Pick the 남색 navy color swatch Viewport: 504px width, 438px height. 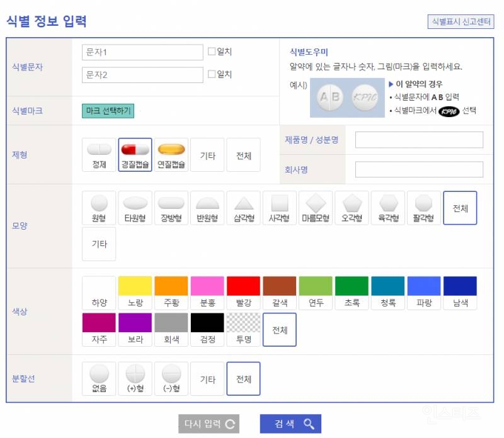tap(460, 293)
